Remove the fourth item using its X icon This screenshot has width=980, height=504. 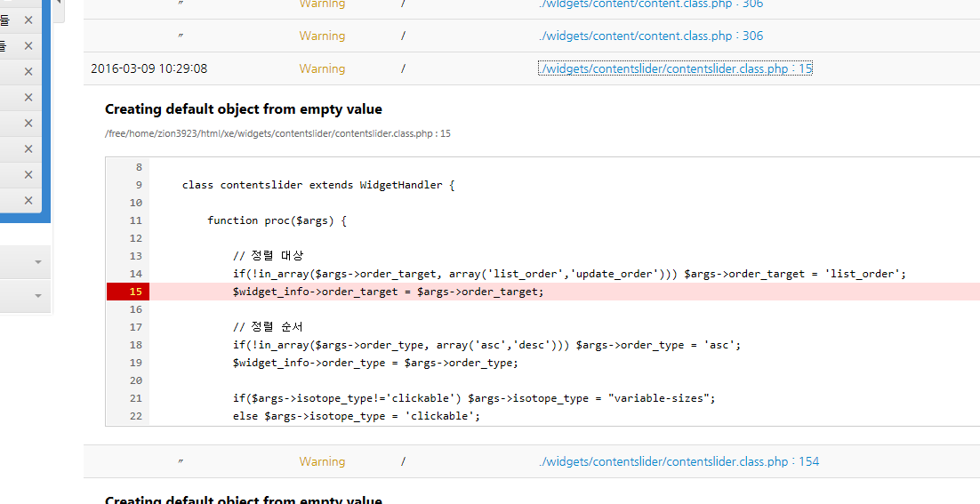click(x=28, y=98)
